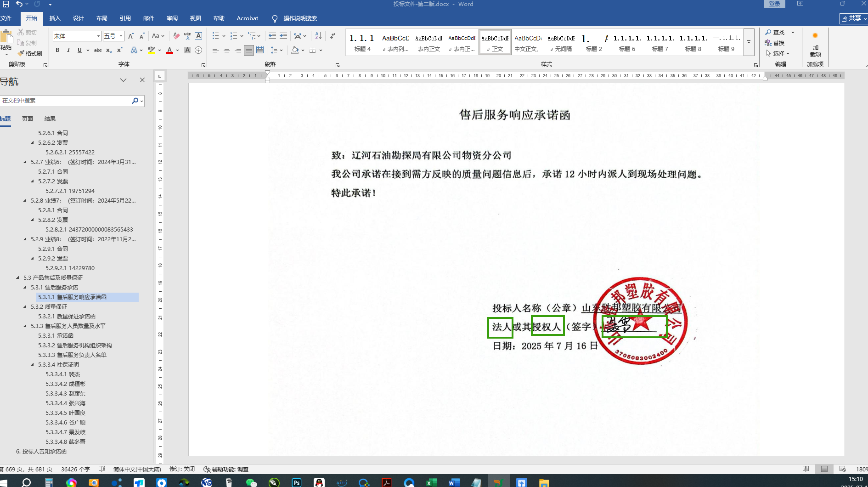The width and height of the screenshot is (868, 487).
Task: Open text effects (outlined blue A)
Action: (134, 50)
